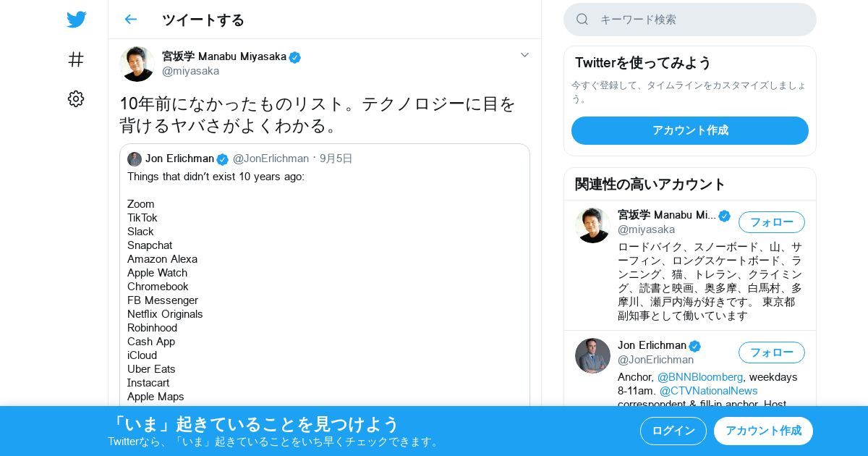Click 宮坂学 bio text starting ロードバイク

pyautogui.click(x=710, y=281)
